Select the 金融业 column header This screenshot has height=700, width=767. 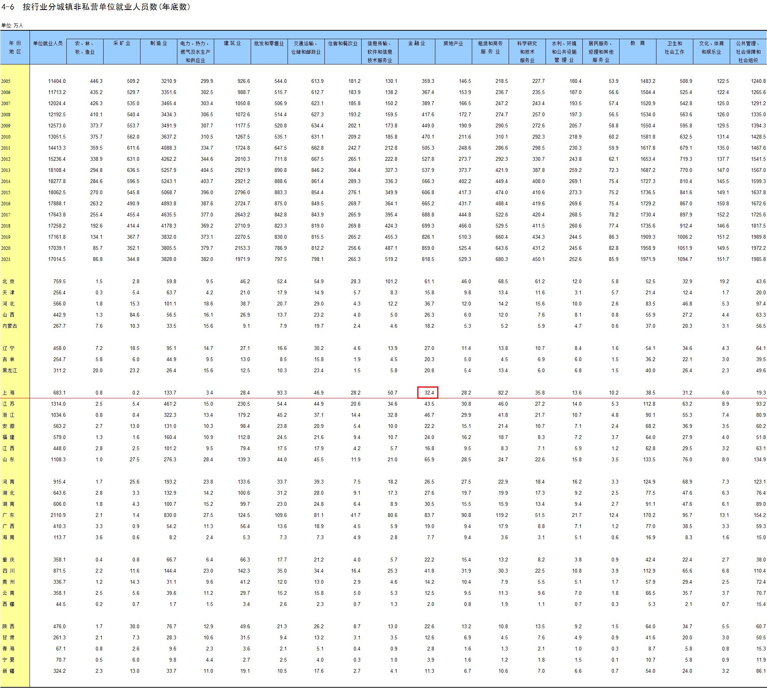coord(417,43)
